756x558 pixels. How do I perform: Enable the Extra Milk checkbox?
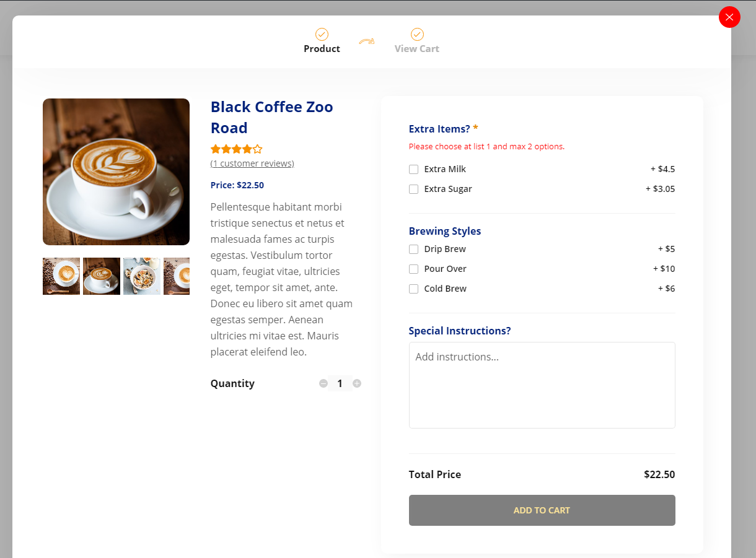pos(413,169)
